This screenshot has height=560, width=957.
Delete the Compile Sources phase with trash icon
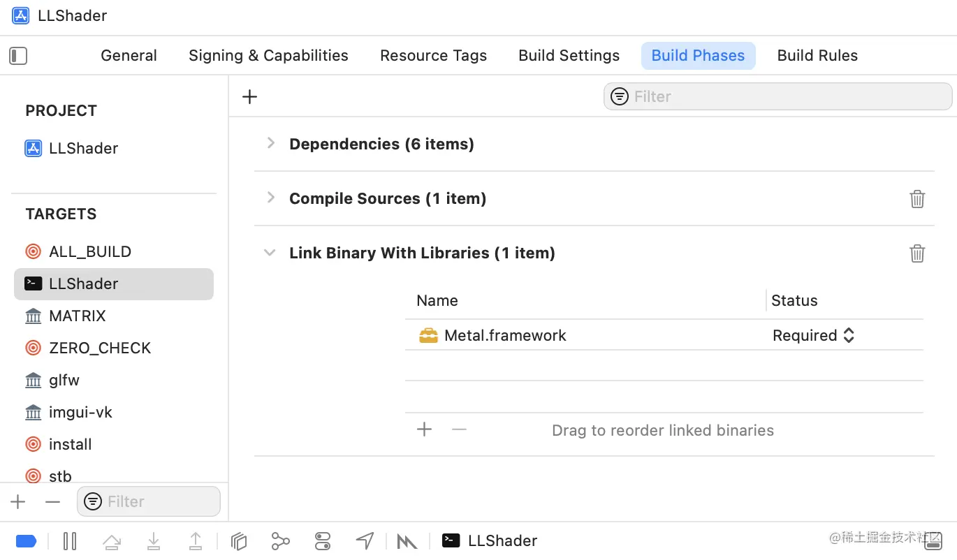pyautogui.click(x=917, y=199)
